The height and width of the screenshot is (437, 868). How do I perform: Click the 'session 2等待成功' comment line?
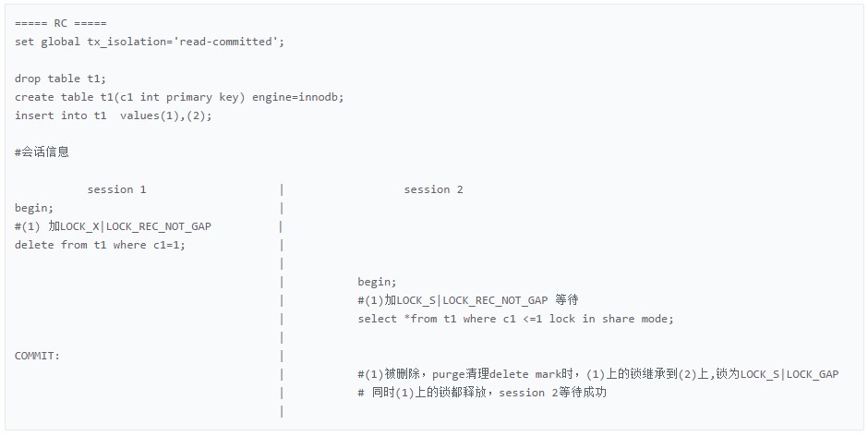tap(482, 393)
